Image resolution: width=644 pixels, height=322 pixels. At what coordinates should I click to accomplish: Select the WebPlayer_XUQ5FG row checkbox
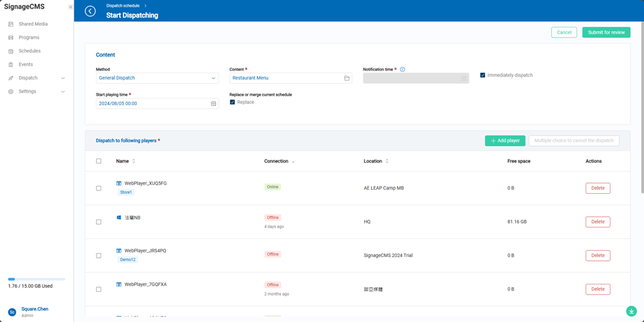click(99, 189)
